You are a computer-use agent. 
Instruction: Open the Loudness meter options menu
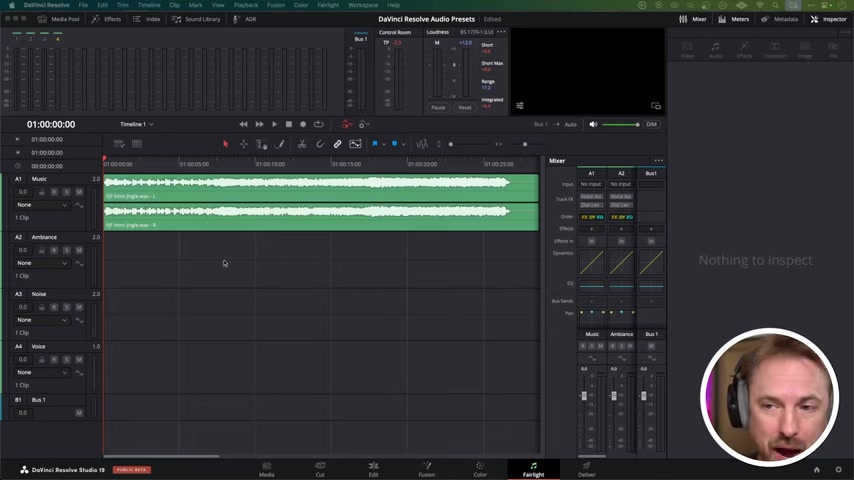click(x=501, y=32)
